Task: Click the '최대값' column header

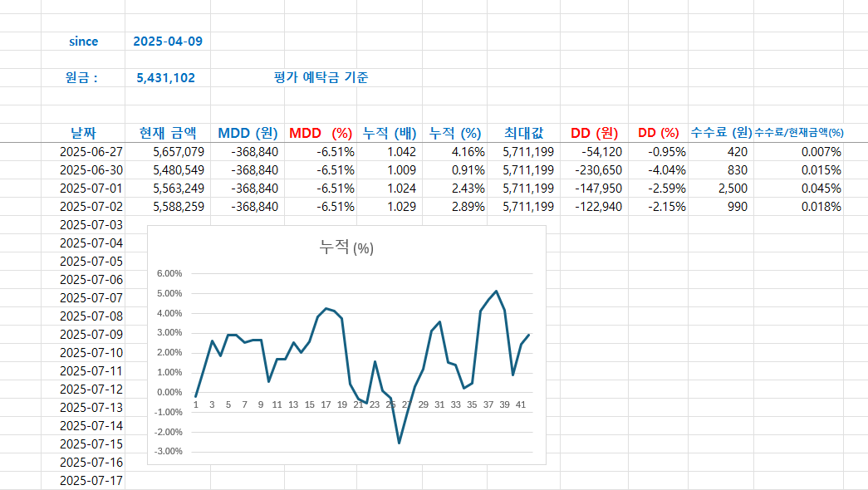Action: pyautogui.click(x=523, y=133)
